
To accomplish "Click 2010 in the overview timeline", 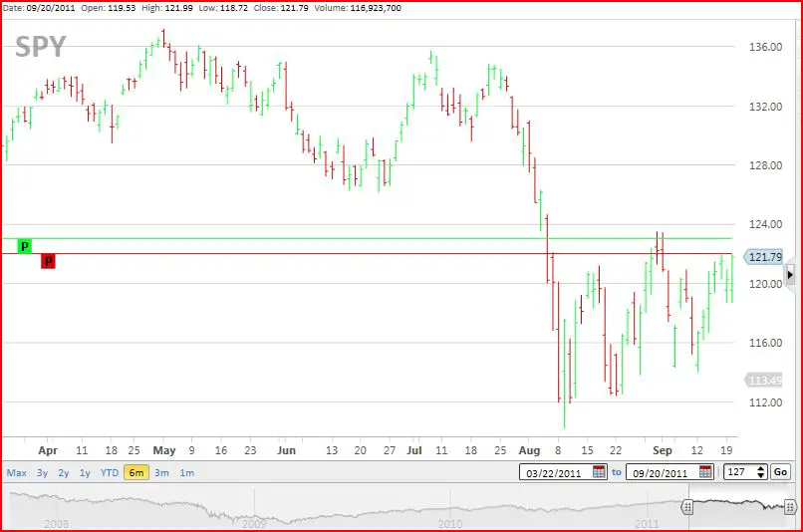I will click(x=450, y=524).
